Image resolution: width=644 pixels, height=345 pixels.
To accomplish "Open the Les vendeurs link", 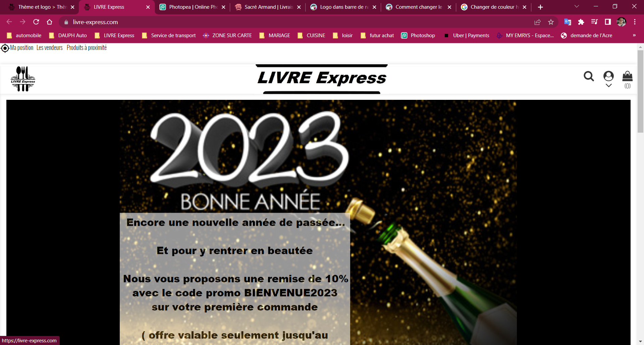I will [x=50, y=48].
